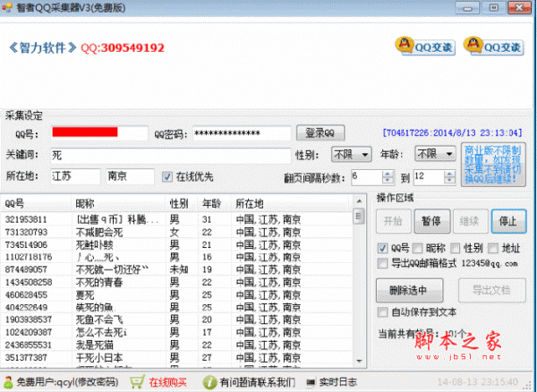Image resolution: width=537 pixels, height=392 pixels.
Task: Decrease the maximum page interval value 12
Action: [x=449, y=181]
